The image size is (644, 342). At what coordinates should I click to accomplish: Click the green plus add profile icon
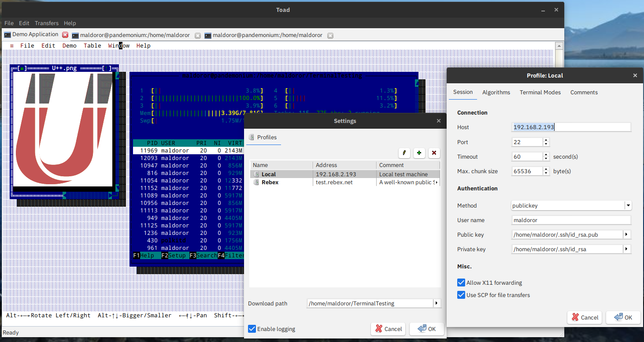[419, 153]
